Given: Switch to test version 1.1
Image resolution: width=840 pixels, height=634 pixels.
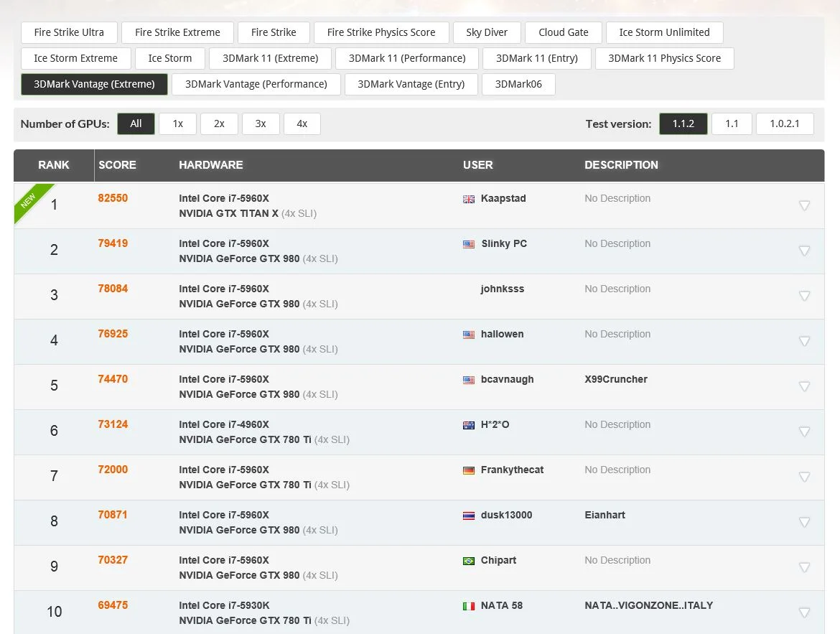Looking at the screenshot, I should [732, 123].
